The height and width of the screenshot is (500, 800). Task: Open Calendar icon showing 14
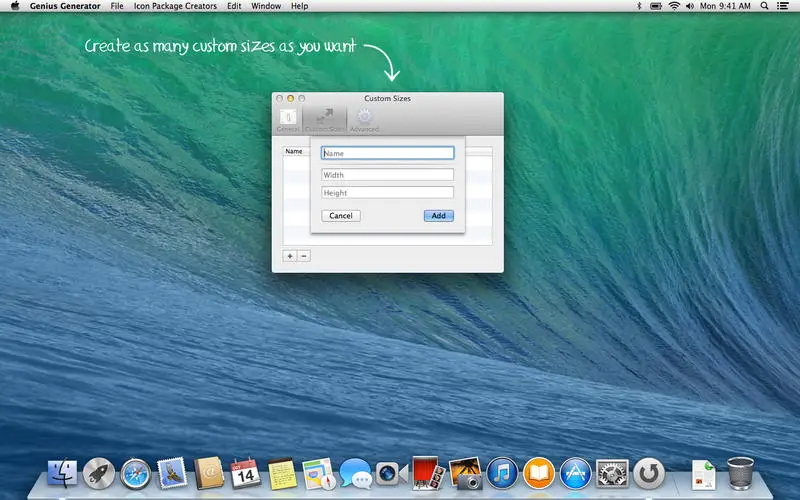click(x=245, y=473)
